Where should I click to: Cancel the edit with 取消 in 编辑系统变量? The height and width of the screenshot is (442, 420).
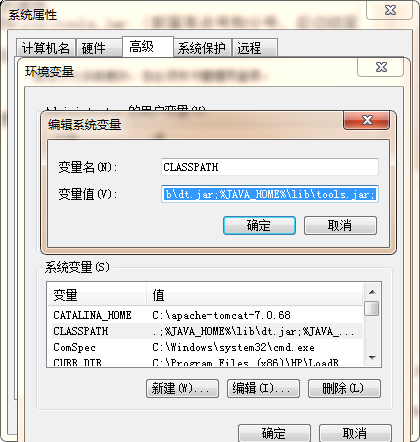[x=340, y=226]
